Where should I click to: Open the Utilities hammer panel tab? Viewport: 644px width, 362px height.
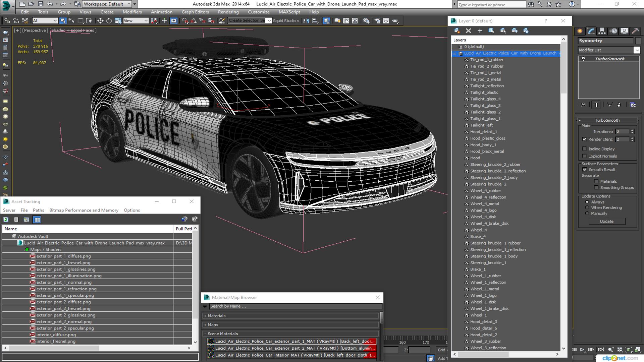coord(635,31)
